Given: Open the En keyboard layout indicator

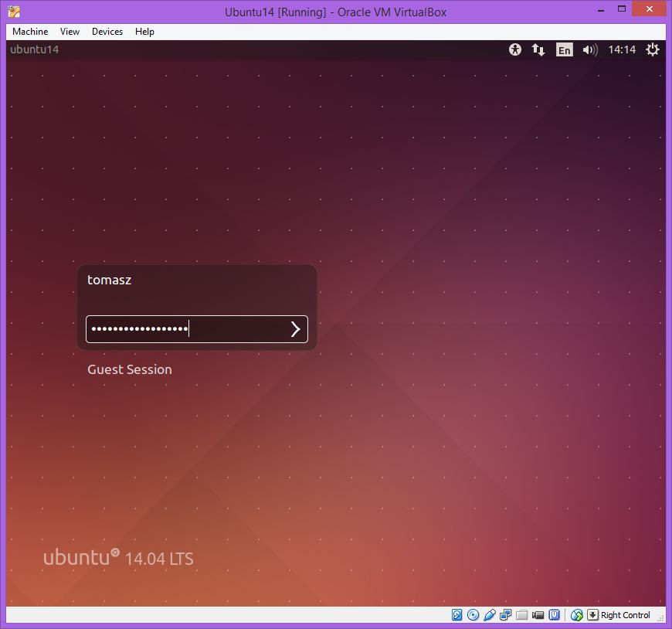Looking at the screenshot, I should [x=565, y=49].
